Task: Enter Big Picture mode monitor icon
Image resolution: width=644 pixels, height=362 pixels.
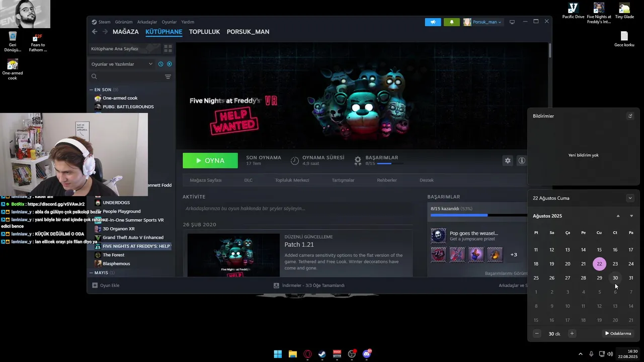Action: tap(512, 22)
